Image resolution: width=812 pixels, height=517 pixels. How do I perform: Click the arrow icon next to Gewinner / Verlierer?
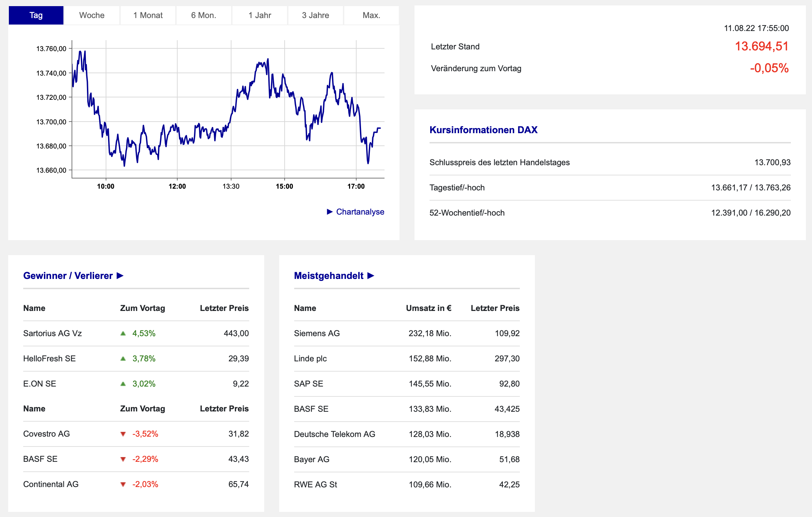click(120, 276)
